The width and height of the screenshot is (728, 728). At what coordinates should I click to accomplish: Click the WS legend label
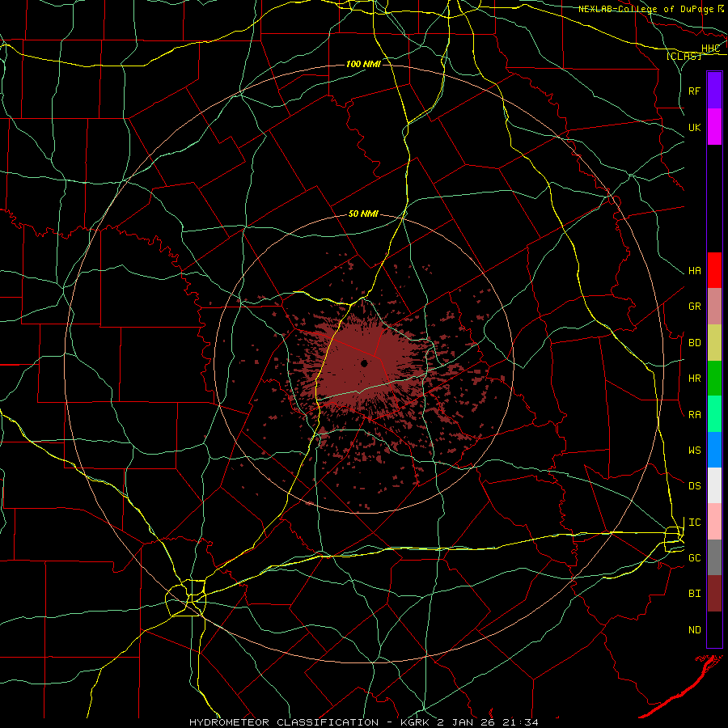point(694,451)
